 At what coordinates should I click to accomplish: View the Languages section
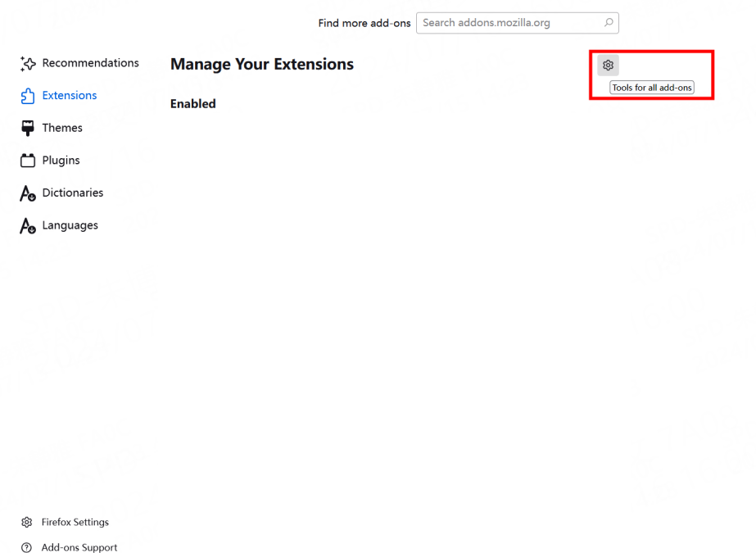(x=70, y=226)
